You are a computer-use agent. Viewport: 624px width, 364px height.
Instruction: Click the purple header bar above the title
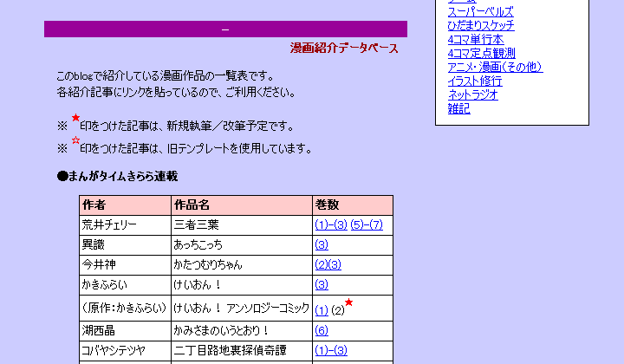(225, 29)
